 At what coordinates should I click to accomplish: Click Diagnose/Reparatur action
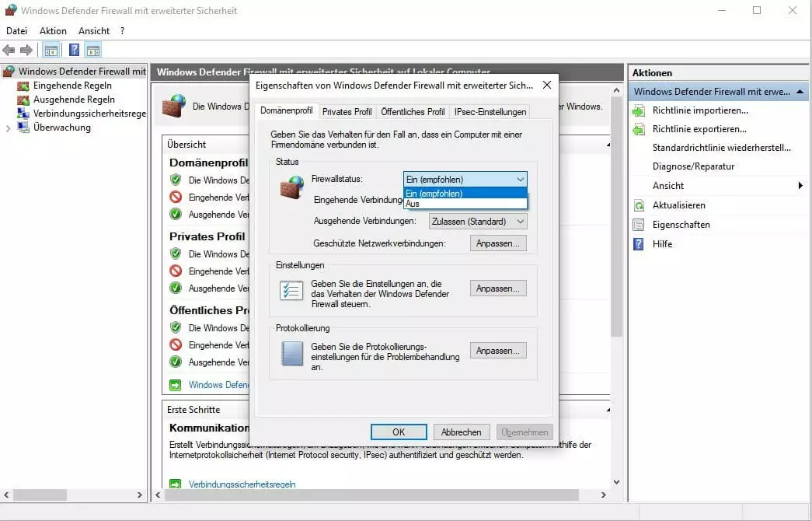point(693,166)
